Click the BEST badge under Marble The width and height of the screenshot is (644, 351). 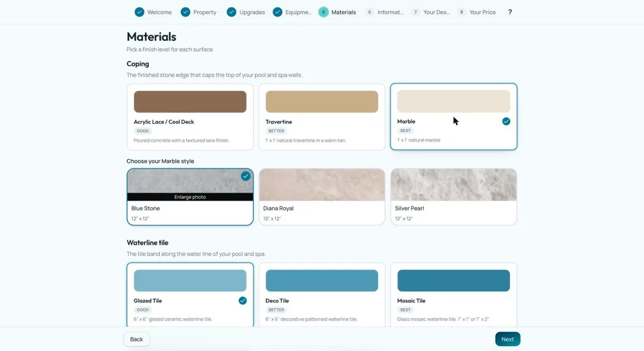coord(405,130)
